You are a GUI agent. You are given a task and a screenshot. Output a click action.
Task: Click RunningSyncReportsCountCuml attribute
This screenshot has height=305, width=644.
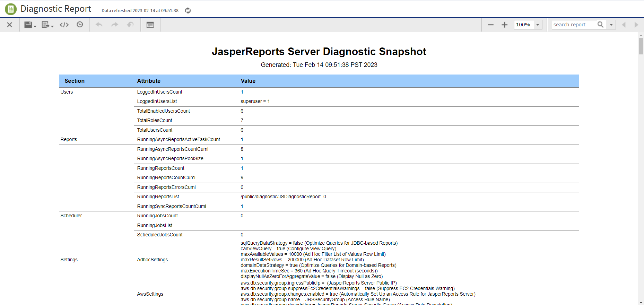[x=172, y=206]
